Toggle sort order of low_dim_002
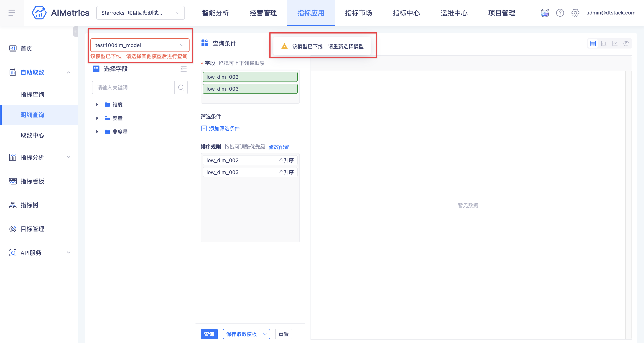Screen dimensions: 644x343 click(x=286, y=160)
